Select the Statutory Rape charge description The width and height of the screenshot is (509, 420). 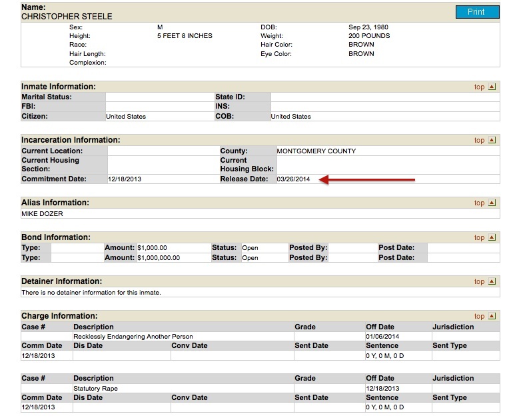click(x=95, y=389)
